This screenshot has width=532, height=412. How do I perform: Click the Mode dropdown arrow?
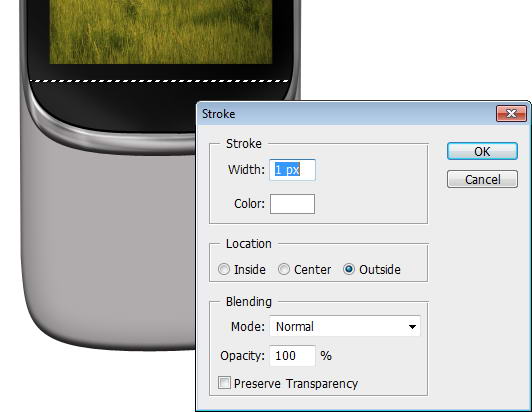(x=412, y=327)
